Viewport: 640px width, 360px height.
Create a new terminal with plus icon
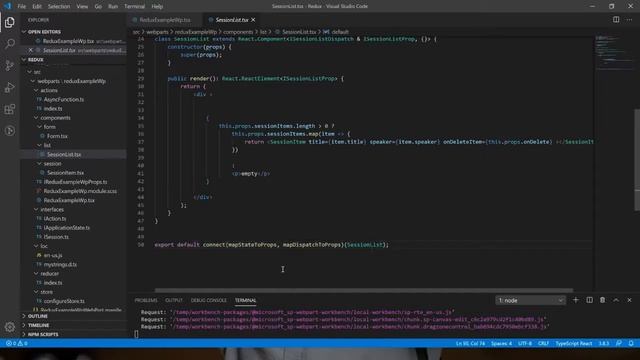[x=576, y=300]
